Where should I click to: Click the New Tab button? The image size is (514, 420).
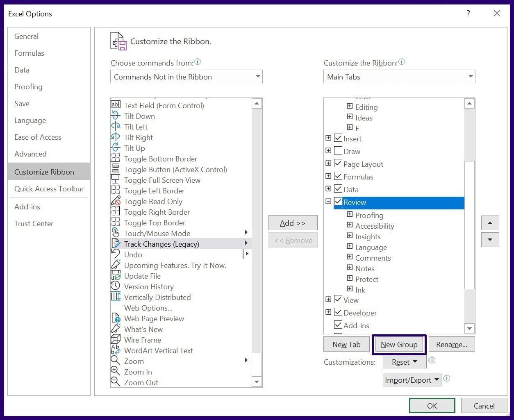[x=347, y=344]
